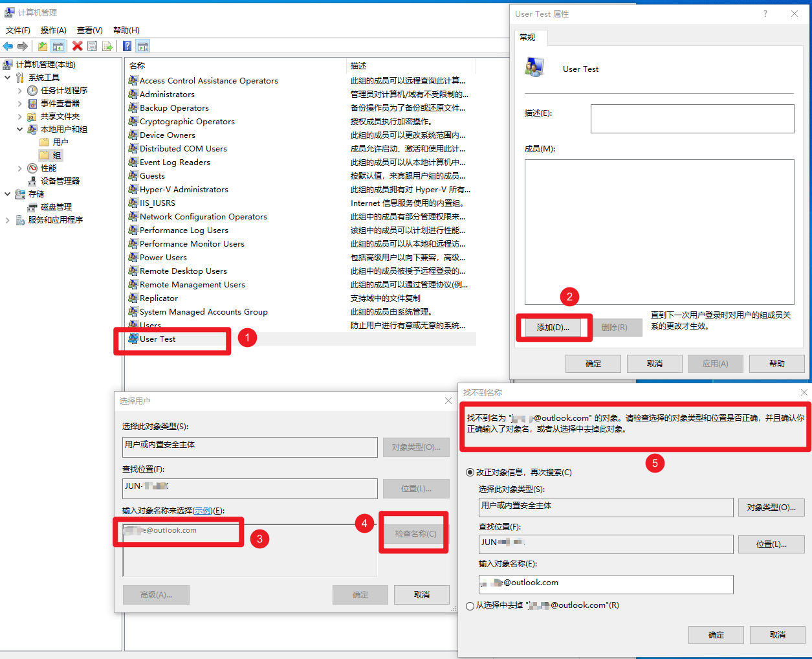Viewport: 812px width, 659px height.
Task: Open the Properties toolbar icon
Action: (x=93, y=46)
